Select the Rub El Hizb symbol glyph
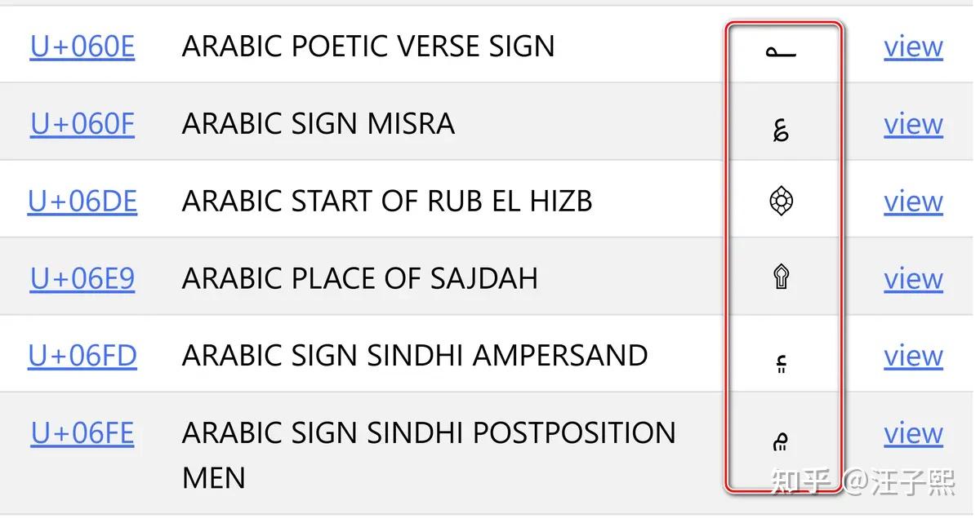980x523 pixels. (x=782, y=201)
